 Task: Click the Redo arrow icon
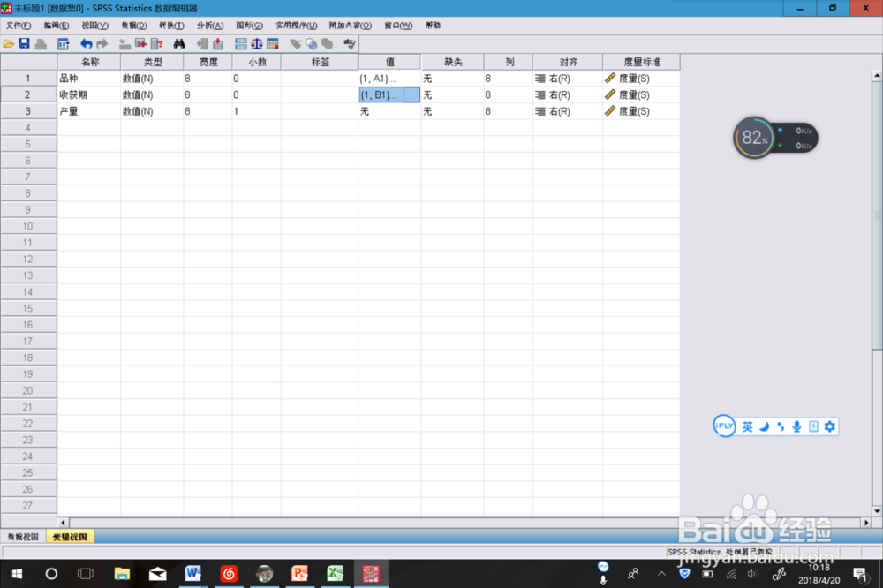(x=102, y=44)
